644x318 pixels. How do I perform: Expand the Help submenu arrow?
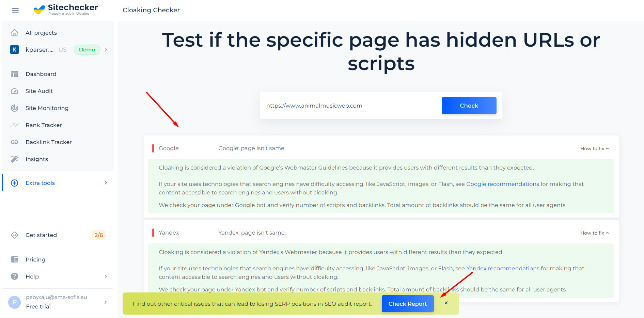click(106, 276)
